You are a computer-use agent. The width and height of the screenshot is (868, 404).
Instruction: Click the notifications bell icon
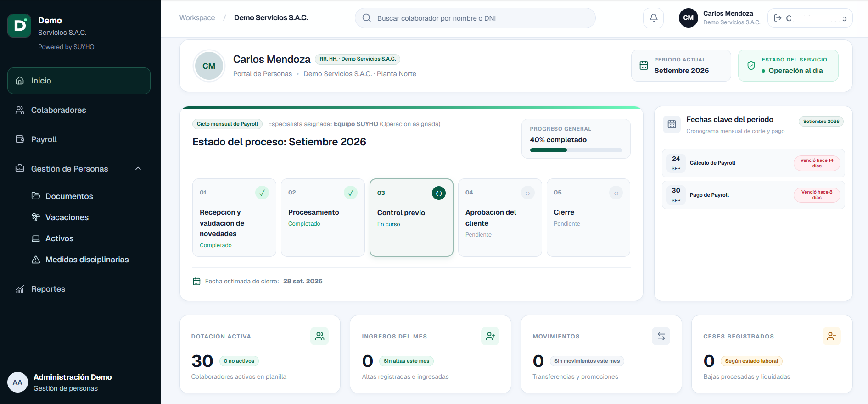(654, 18)
